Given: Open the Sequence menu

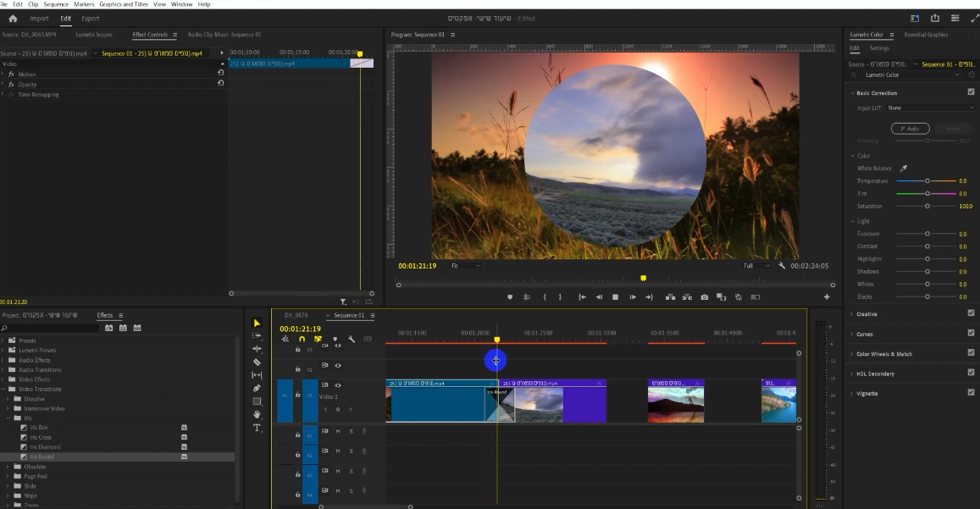Looking at the screenshot, I should 56,4.
